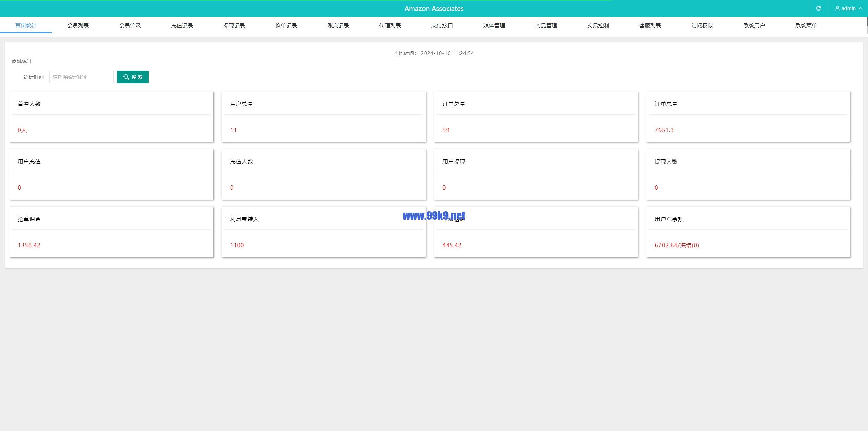Switch to 会员等级 tab
This screenshot has width=868, height=431.
pos(130,25)
